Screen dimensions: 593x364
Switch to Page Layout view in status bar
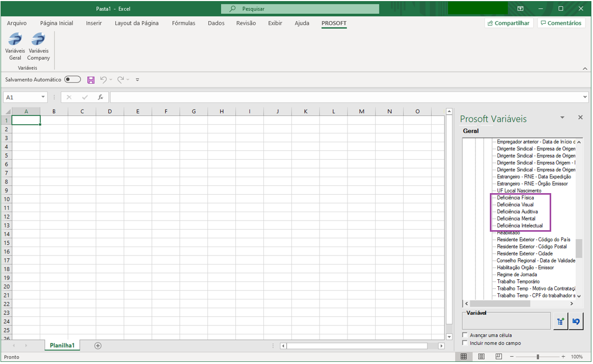[x=481, y=357]
